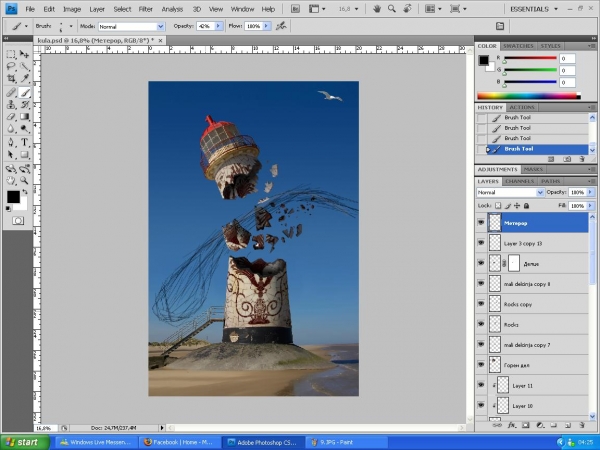Screen dimensions: 600x450
Task: Launch Bridge from application bar
Action: [295, 9]
